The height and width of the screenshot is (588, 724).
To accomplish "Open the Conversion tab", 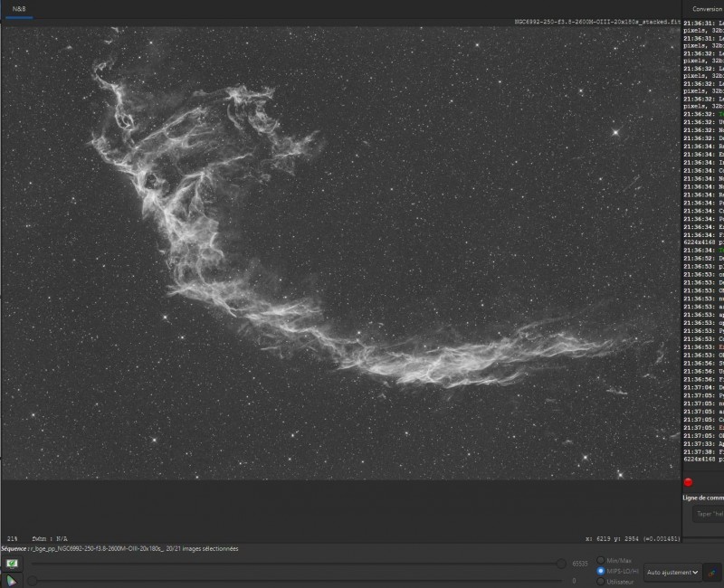I will (x=707, y=9).
